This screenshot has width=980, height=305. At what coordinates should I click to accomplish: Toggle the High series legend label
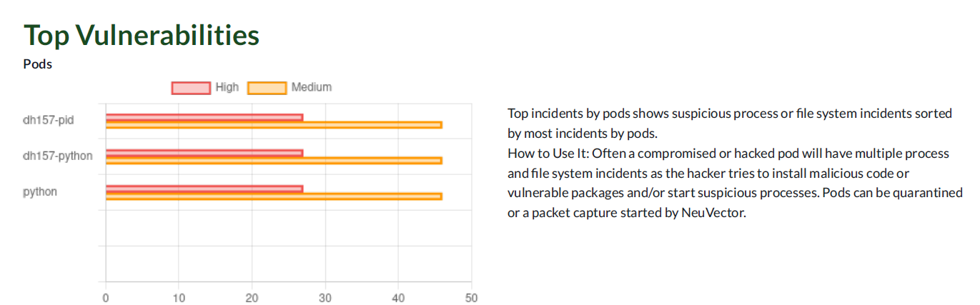227,87
